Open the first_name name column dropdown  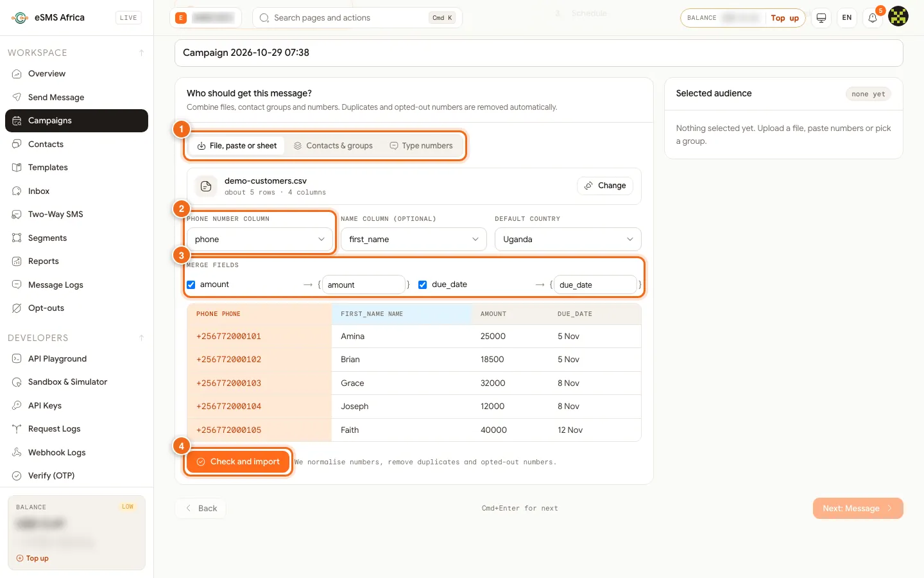[414, 239]
